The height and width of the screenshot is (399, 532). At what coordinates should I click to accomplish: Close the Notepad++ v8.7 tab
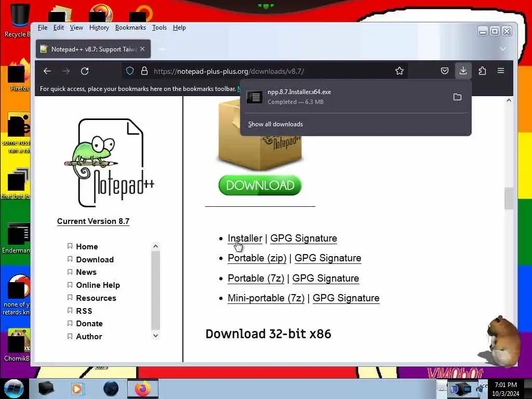pos(142,49)
